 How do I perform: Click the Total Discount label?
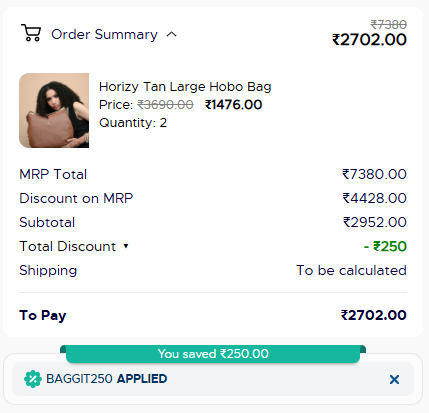tap(68, 246)
